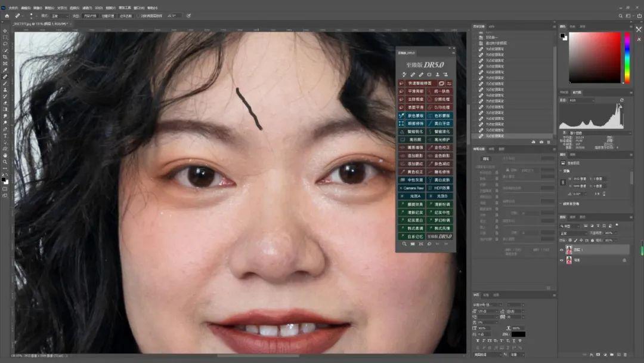Toggle visibility of the 背景 layer
Viewport: 644px width, 363px height.
pos(561,260)
